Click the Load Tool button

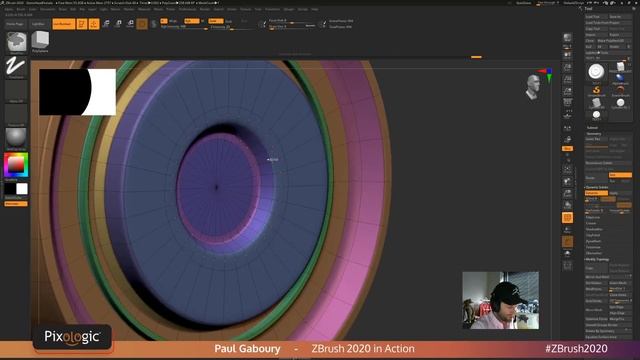tap(596, 17)
